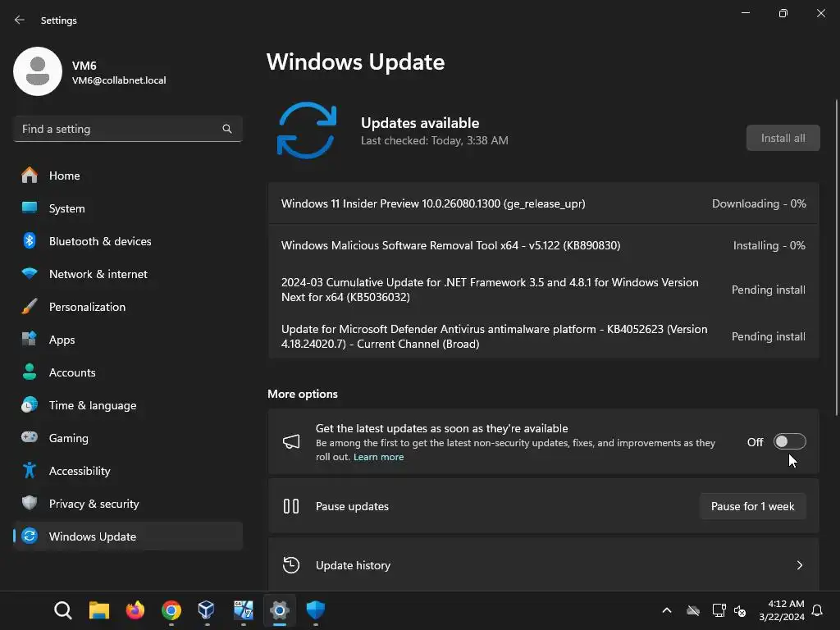Open the Accounts settings page
The image size is (840, 630).
coord(128,372)
